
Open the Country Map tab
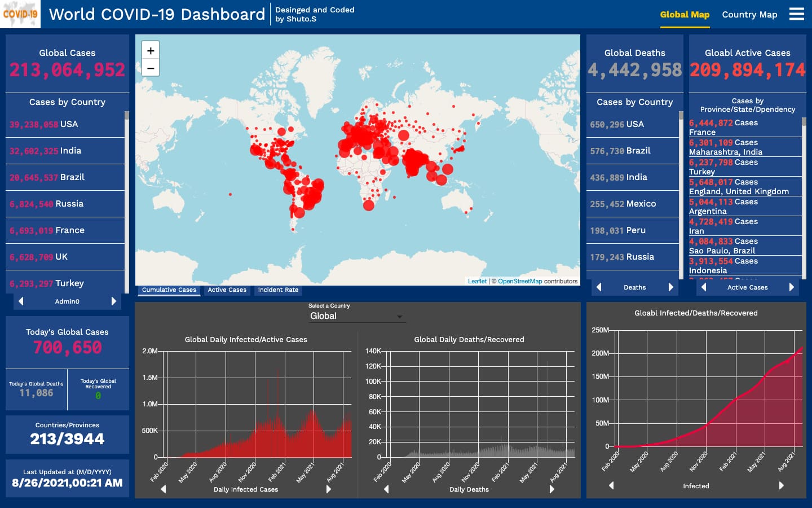[x=749, y=15]
